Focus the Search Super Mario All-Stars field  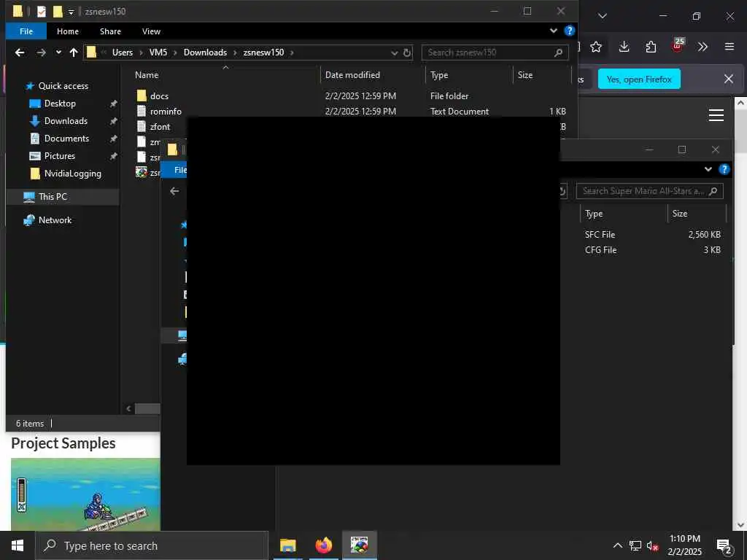[650, 191]
